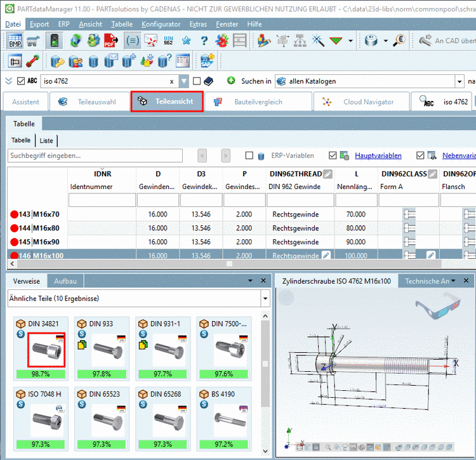476x460 pixels.
Task: Open the search text history dropdown
Action: 184,81
